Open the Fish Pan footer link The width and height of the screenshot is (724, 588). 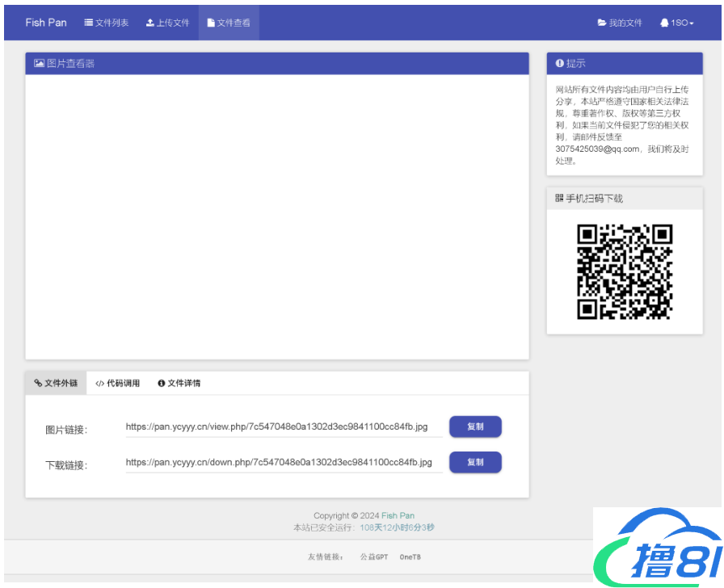click(x=398, y=515)
